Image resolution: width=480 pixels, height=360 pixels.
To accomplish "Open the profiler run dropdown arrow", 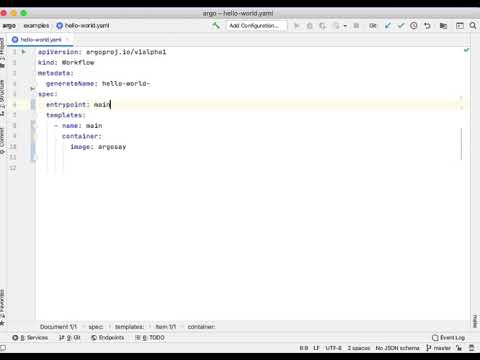I will pyautogui.click(x=345, y=26).
